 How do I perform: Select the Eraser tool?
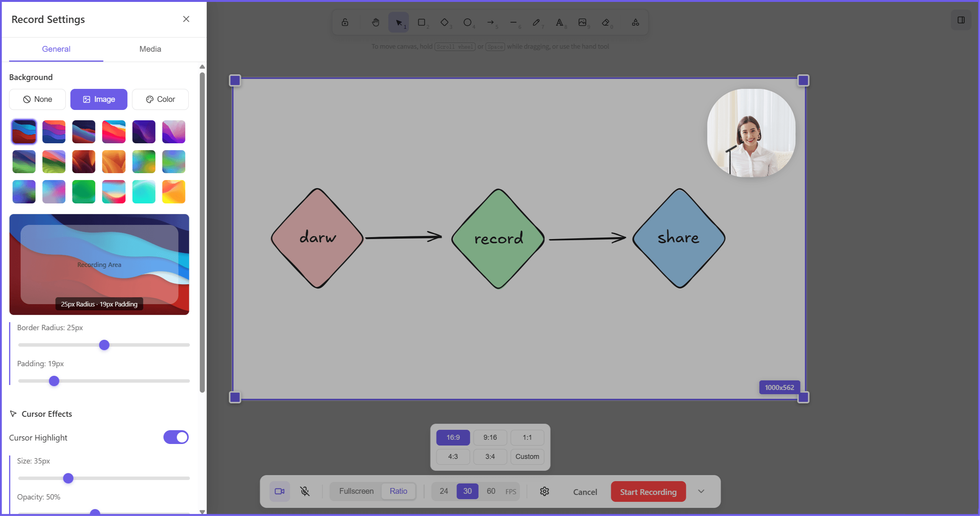pos(605,22)
